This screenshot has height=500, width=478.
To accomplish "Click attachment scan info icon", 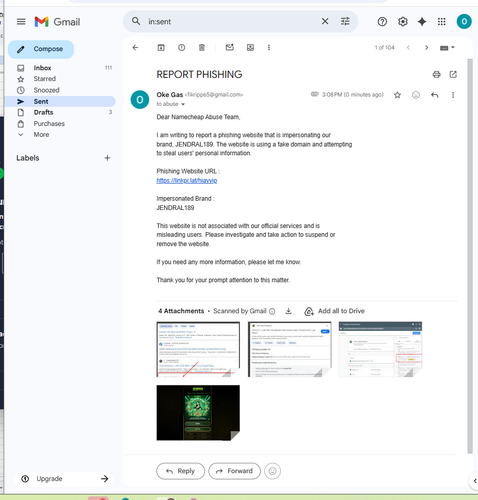I will [x=272, y=311].
